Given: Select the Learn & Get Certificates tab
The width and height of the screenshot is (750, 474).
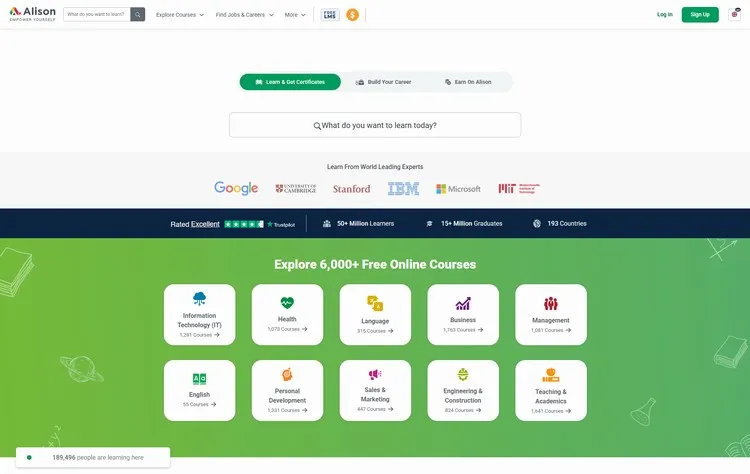Looking at the screenshot, I should [290, 82].
